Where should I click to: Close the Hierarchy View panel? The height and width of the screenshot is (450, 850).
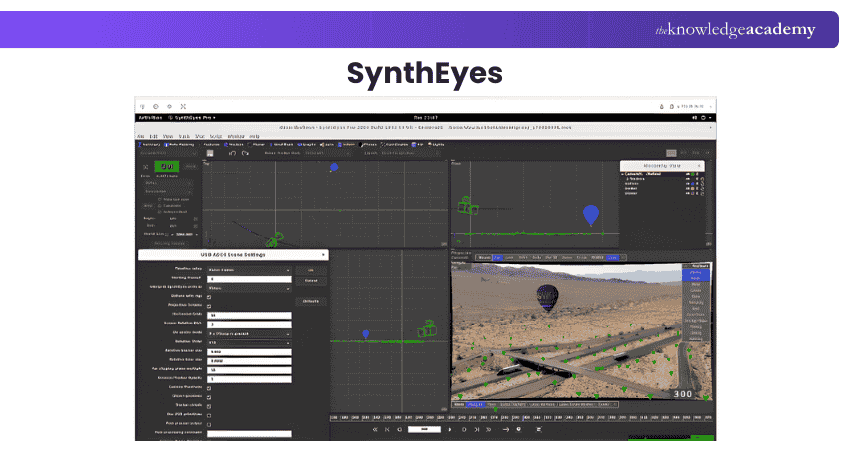[699, 165]
